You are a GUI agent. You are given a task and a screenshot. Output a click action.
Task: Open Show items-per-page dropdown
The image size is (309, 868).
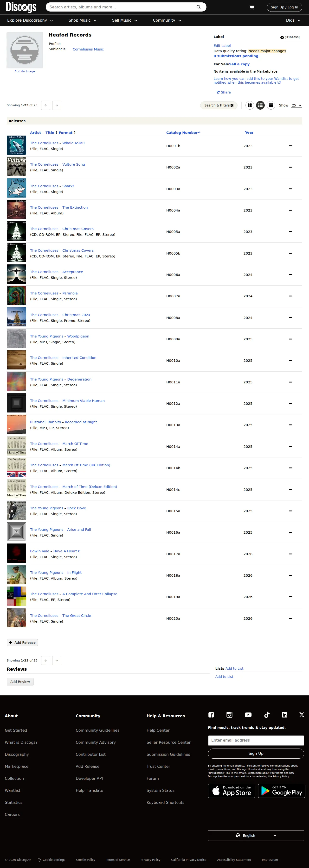pos(296,106)
